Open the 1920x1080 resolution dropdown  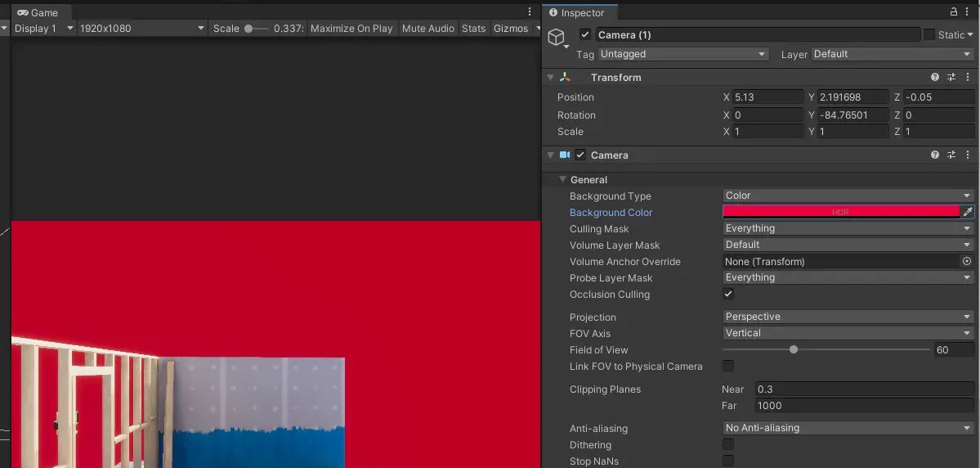point(142,28)
